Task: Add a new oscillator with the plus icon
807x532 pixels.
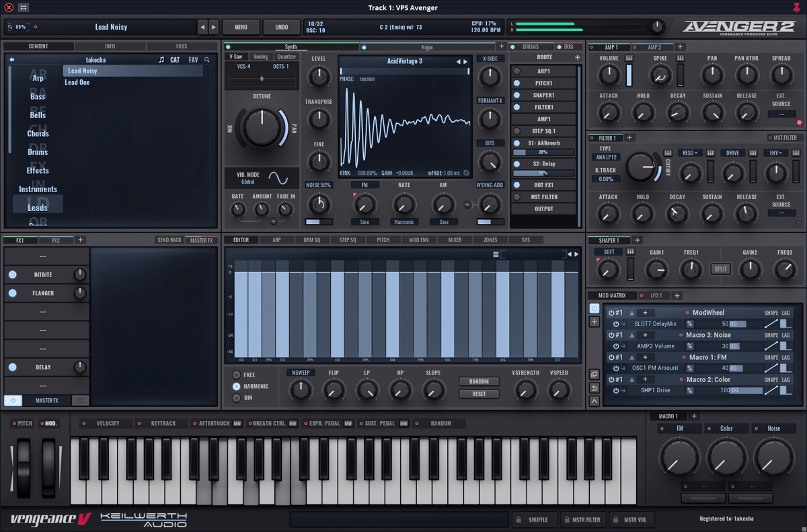Action: (x=501, y=46)
